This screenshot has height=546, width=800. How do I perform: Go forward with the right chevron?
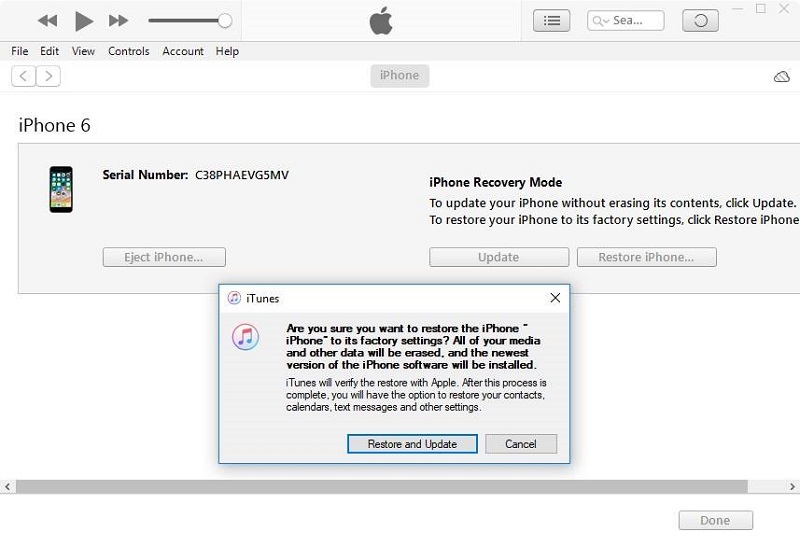point(48,76)
